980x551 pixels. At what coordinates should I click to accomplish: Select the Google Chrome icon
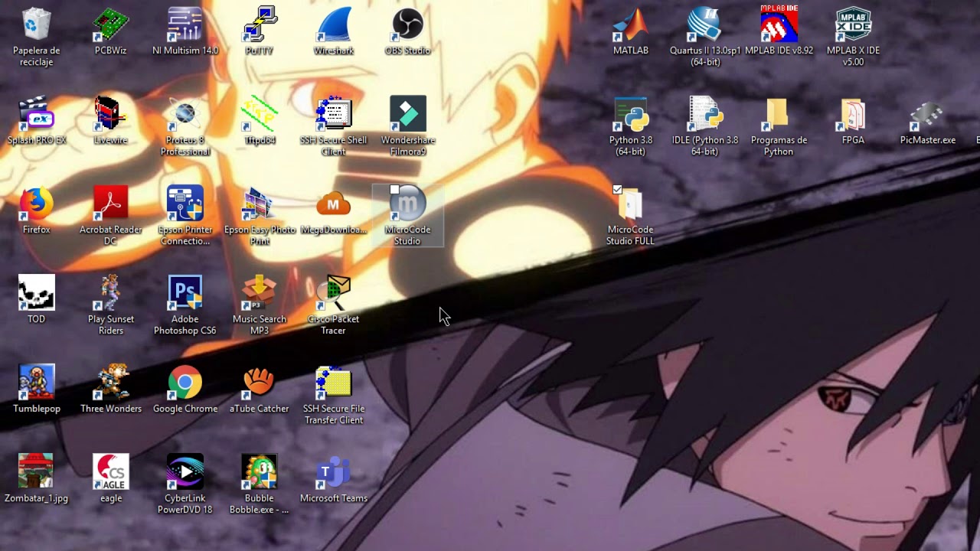(185, 383)
